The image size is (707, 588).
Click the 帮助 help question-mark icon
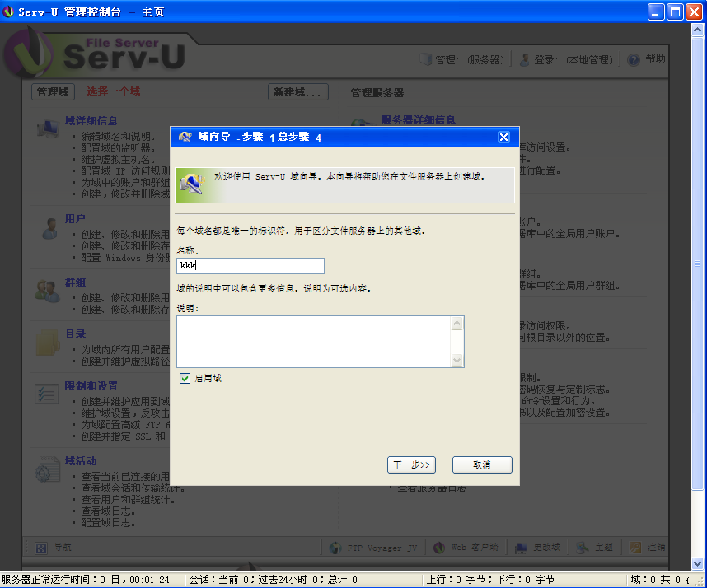point(634,59)
